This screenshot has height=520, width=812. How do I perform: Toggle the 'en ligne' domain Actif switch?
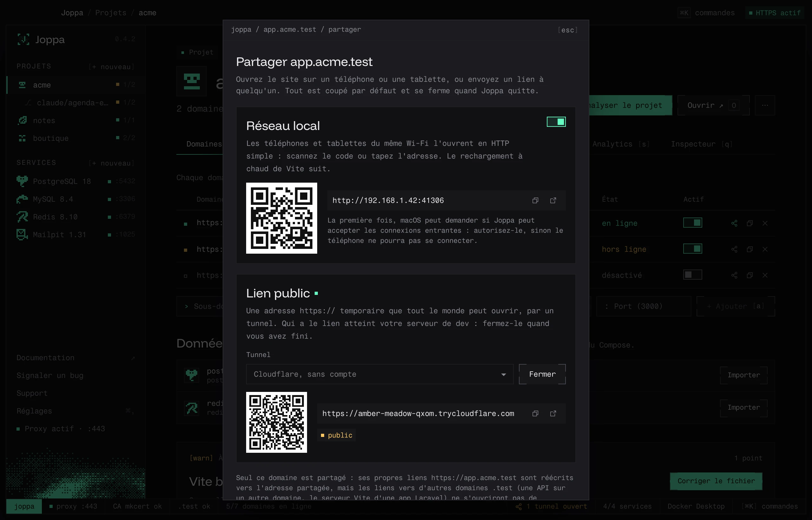click(x=692, y=223)
